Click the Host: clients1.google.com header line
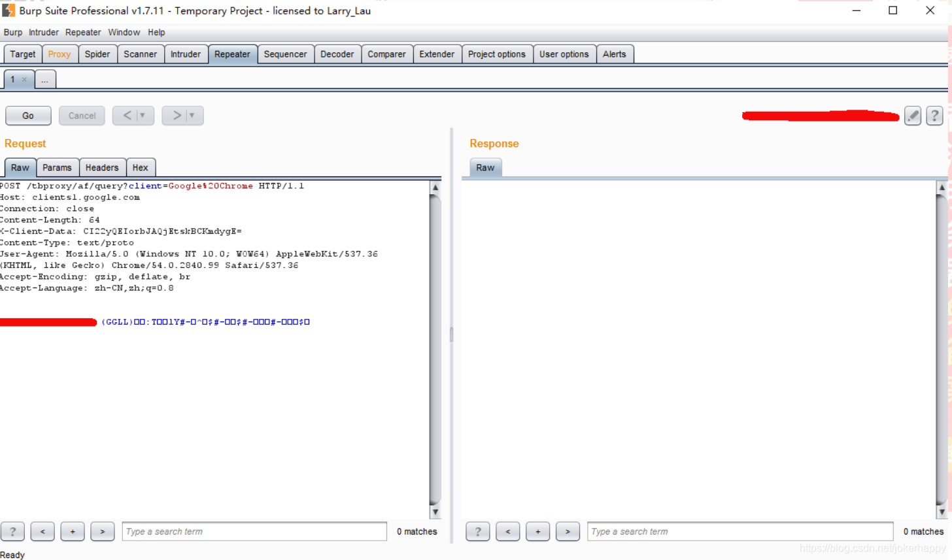Screen dimensions: 952x560 coord(70,197)
